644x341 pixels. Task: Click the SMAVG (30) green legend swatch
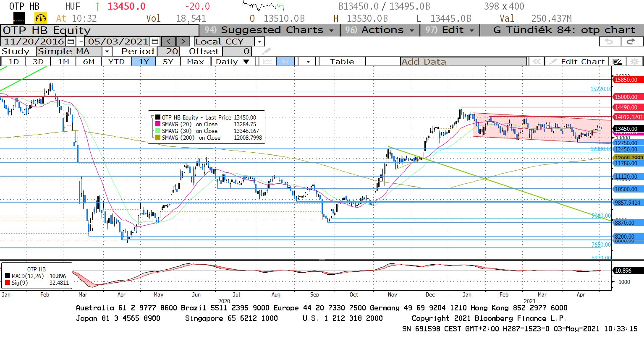pos(158,131)
